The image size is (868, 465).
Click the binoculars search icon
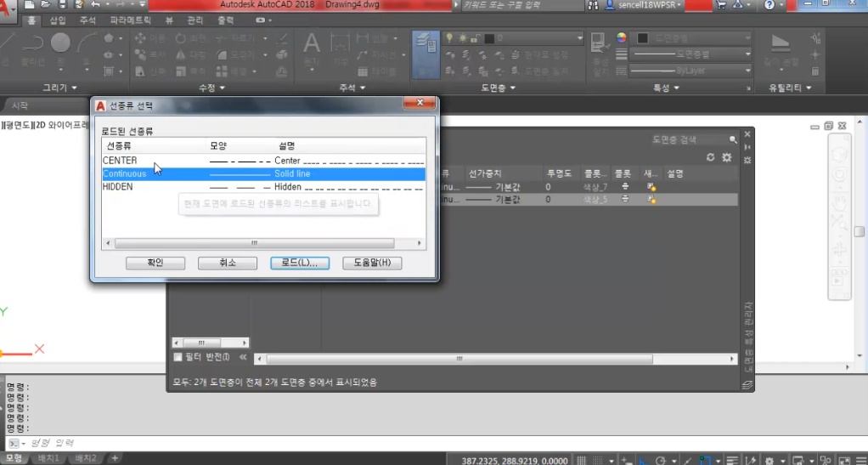(593, 5)
